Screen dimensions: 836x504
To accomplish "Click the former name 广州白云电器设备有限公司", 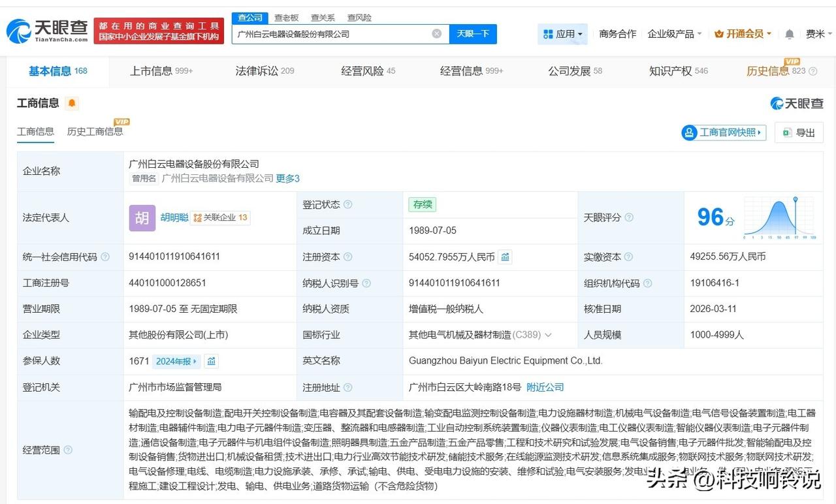I will click(217, 178).
